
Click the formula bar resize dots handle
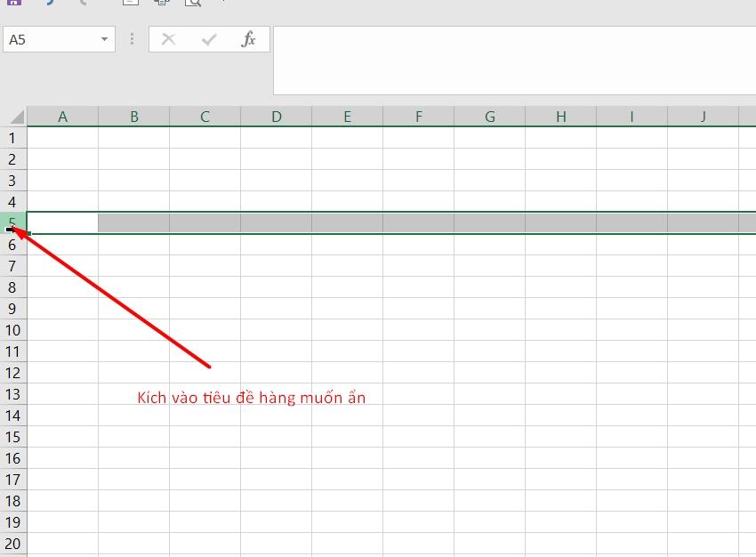(133, 39)
